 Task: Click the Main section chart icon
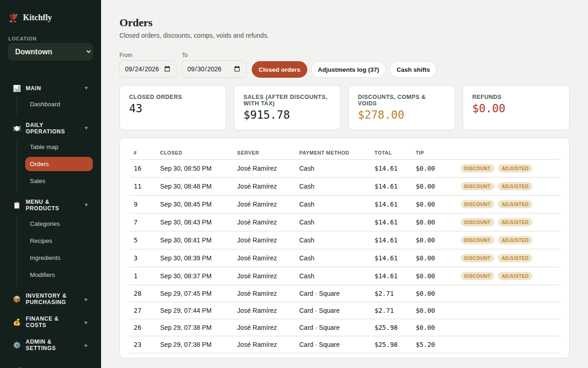click(17, 88)
